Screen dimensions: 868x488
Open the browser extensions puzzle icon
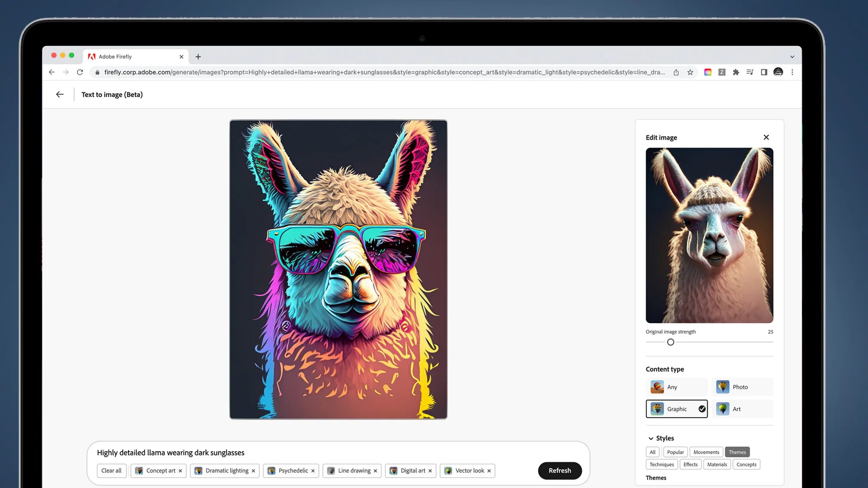pyautogui.click(x=736, y=72)
